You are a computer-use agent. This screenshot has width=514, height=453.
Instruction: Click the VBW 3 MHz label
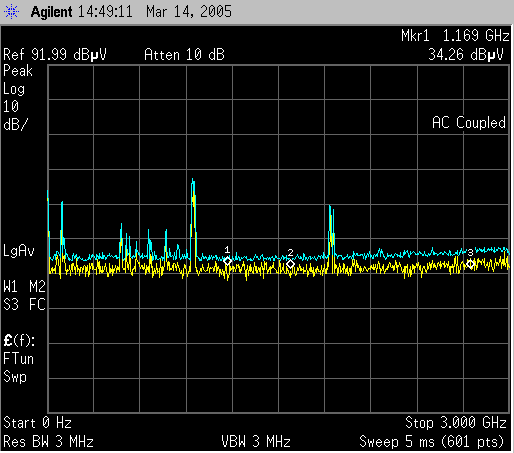click(x=256, y=442)
